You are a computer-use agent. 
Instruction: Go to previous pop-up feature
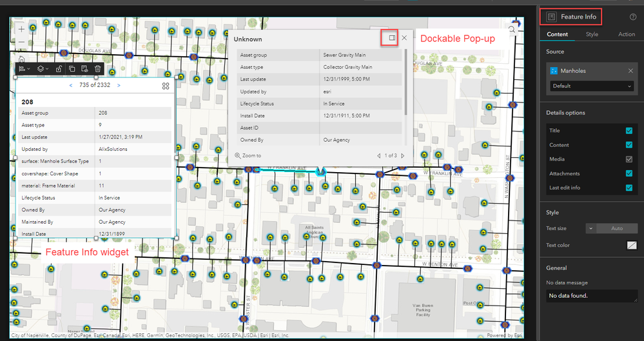(x=378, y=156)
